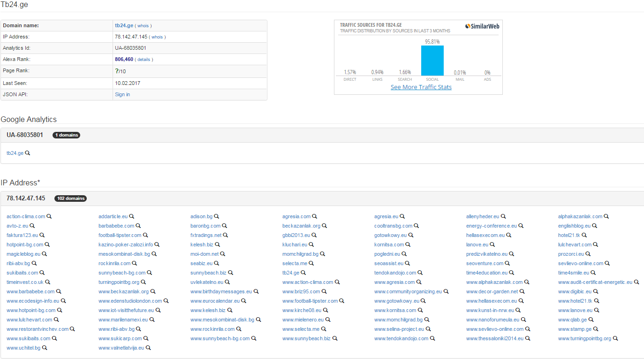Viewport: 644px width, 359px height.
Task: Open the www.communityorganizing.eu link
Action: point(408,291)
